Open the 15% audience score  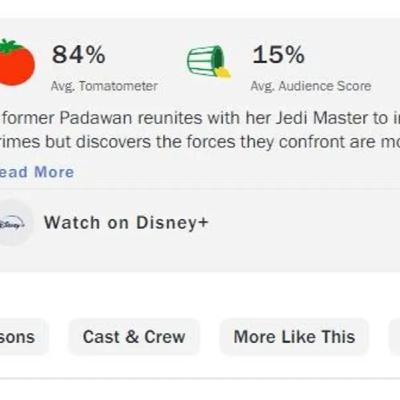pos(278,54)
